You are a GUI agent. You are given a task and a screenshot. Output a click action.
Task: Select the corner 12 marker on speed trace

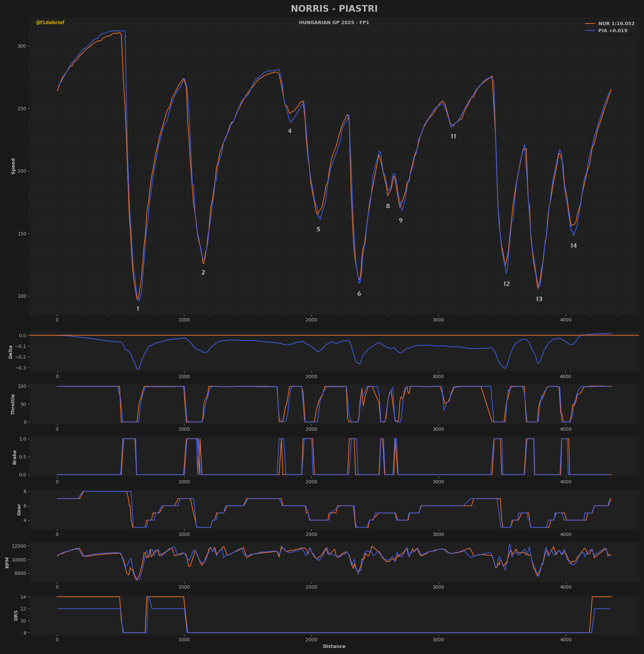point(506,284)
